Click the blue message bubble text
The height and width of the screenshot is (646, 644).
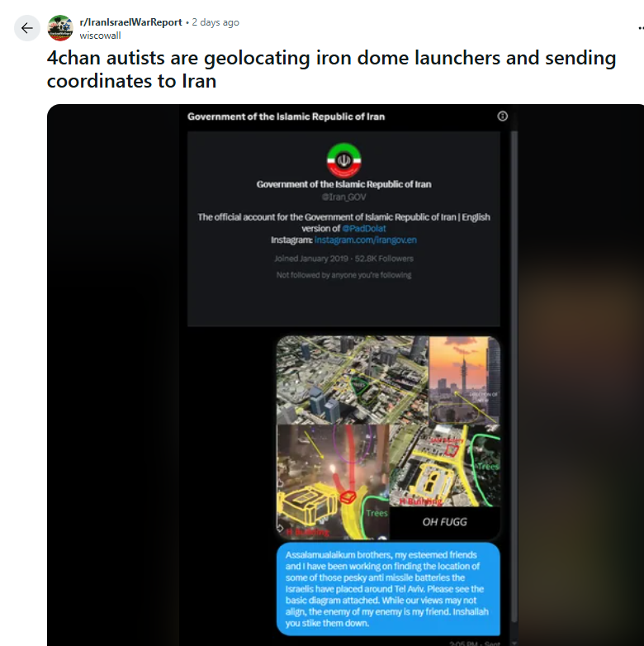(388, 589)
